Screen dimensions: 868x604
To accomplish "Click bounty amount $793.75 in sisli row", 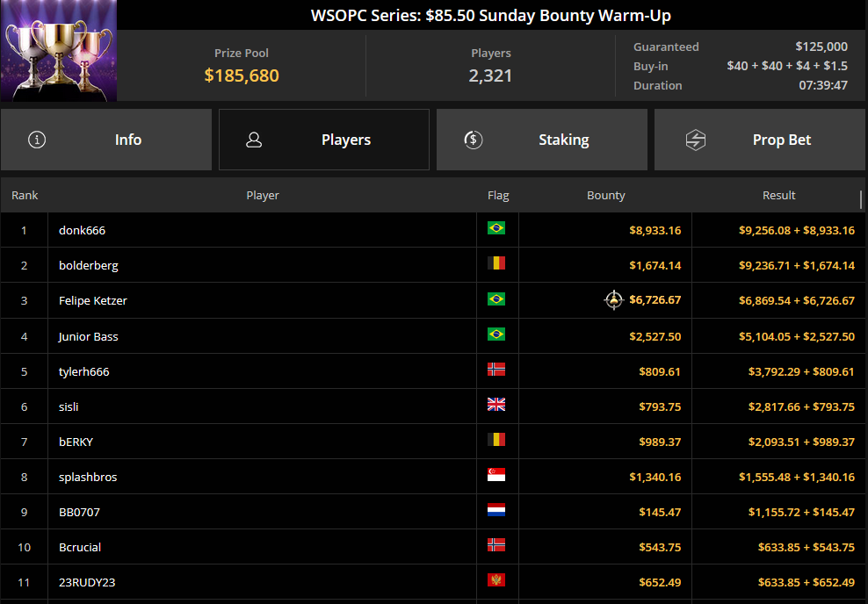I will (660, 406).
